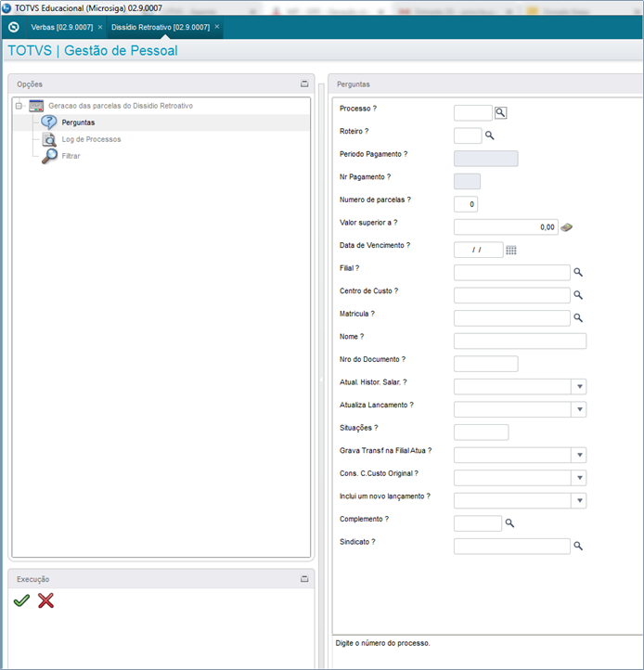Click the Geracao das parcelas routine icon
This screenshot has height=670, width=644.
tap(36, 106)
